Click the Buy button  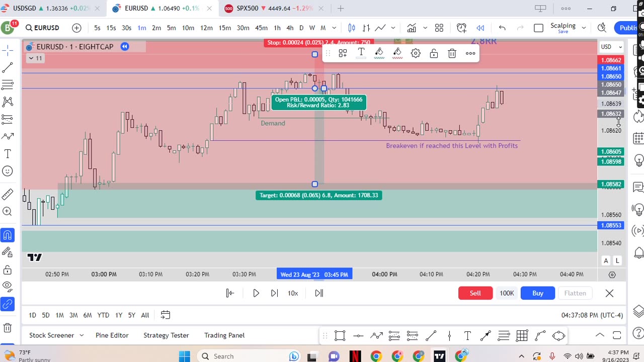tap(538, 293)
